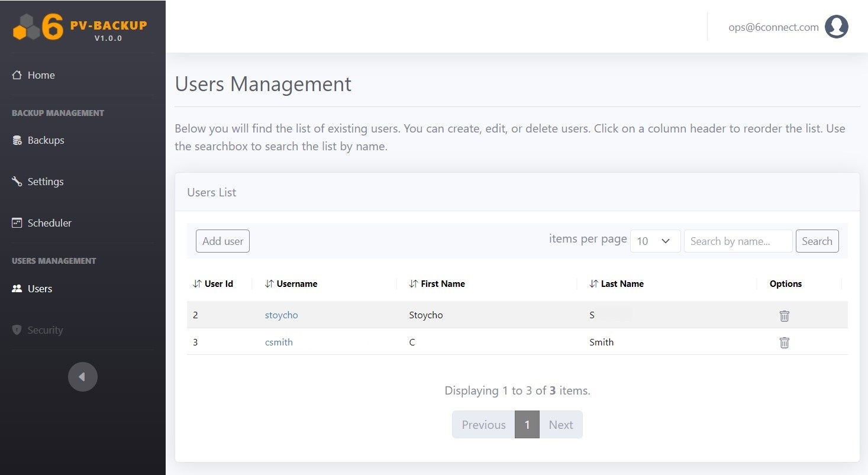This screenshot has height=475, width=868.
Task: Click the Search by name input field
Action: (737, 241)
